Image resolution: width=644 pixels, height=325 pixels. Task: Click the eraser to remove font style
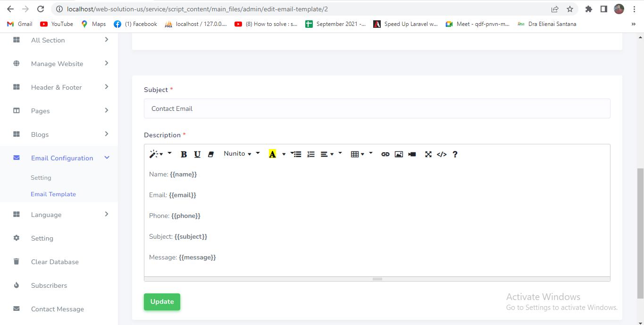point(211,154)
